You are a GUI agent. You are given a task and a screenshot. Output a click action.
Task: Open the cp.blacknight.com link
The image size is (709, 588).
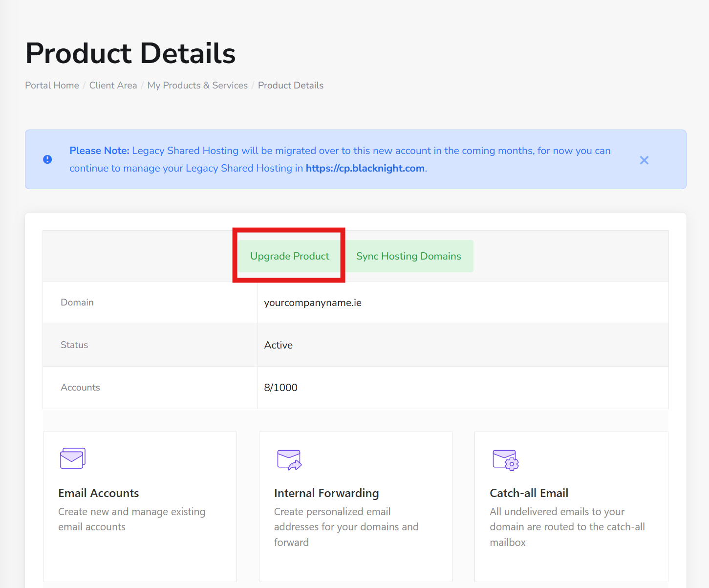[x=365, y=168]
